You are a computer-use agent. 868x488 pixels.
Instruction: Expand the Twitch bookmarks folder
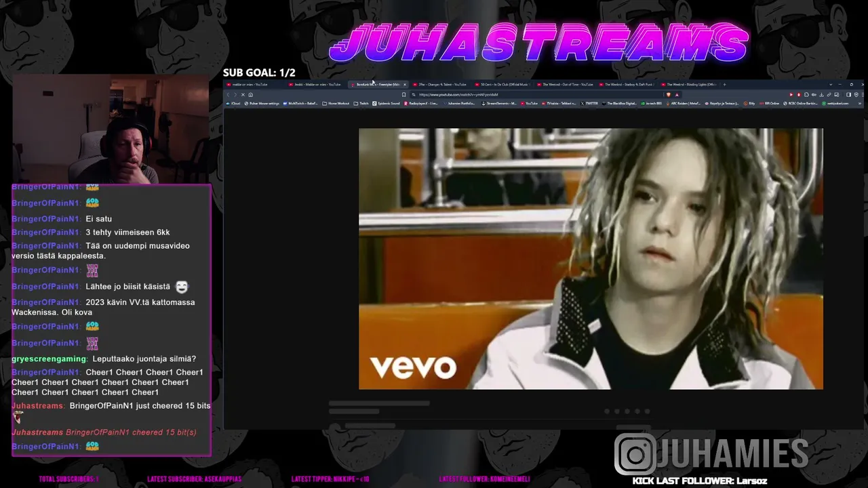[361, 104]
